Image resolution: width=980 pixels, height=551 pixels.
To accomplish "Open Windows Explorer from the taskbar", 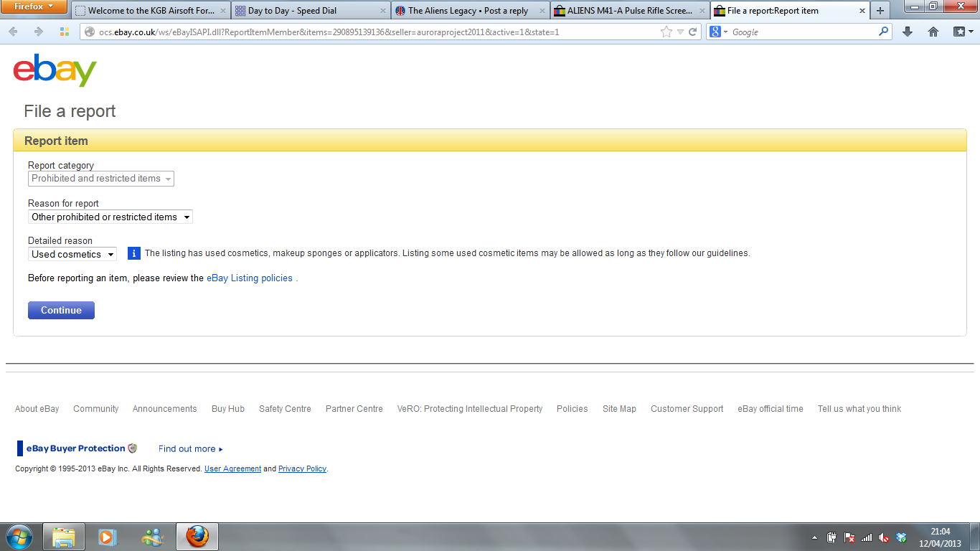I will click(x=64, y=537).
